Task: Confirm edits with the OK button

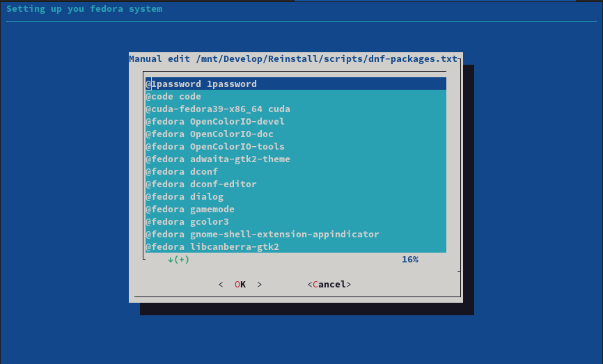Action: pyautogui.click(x=240, y=285)
